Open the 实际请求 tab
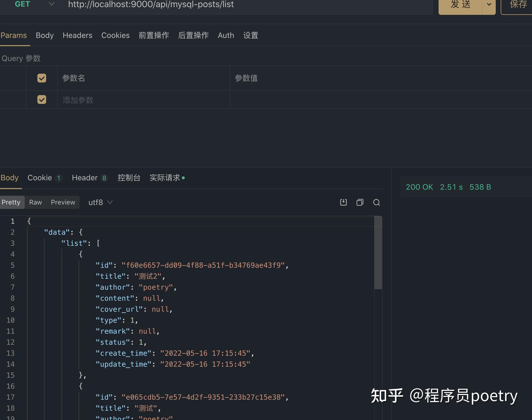The height and width of the screenshot is (420, 532). pos(165,178)
